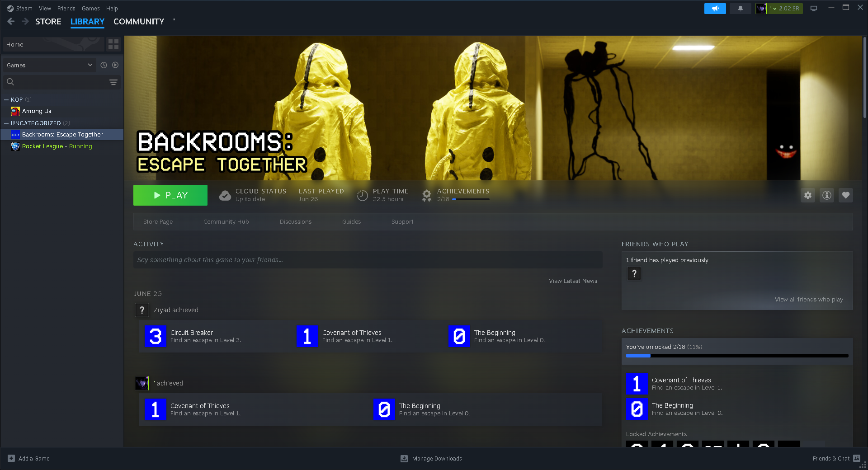Switch library to grid collections view
This screenshot has width=868, height=470.
(113, 44)
